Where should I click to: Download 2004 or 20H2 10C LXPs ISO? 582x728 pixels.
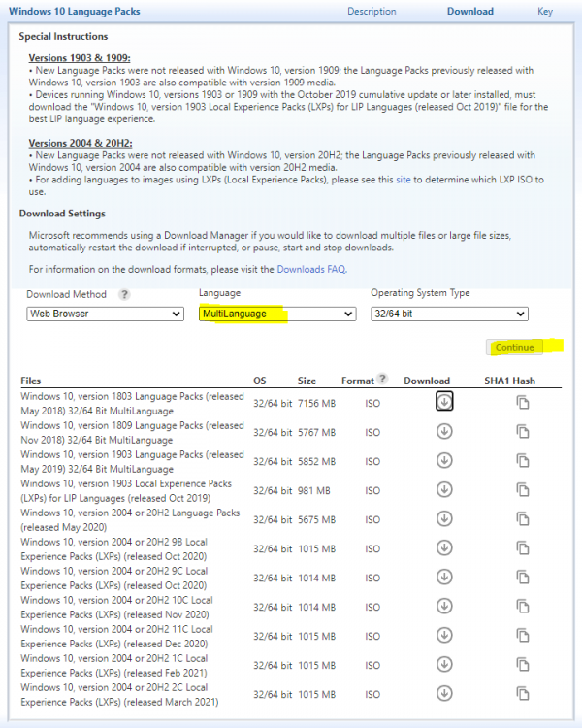[444, 606]
